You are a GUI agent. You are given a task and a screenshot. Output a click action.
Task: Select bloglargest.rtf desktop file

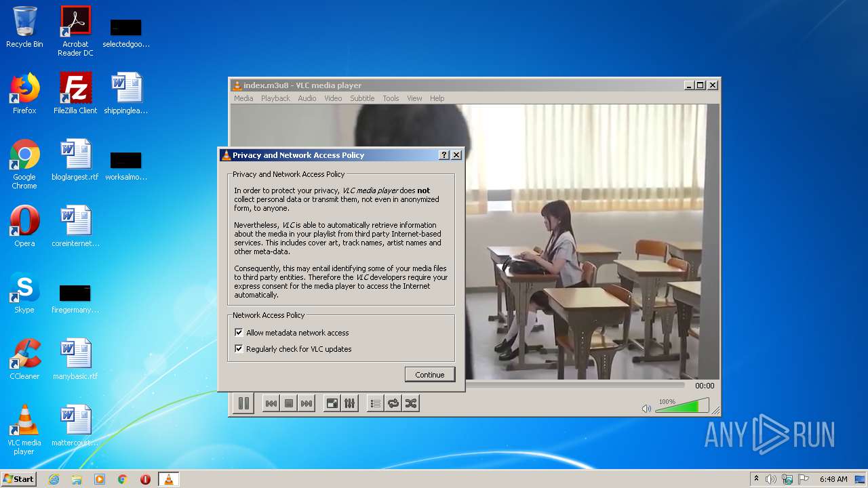(75, 160)
